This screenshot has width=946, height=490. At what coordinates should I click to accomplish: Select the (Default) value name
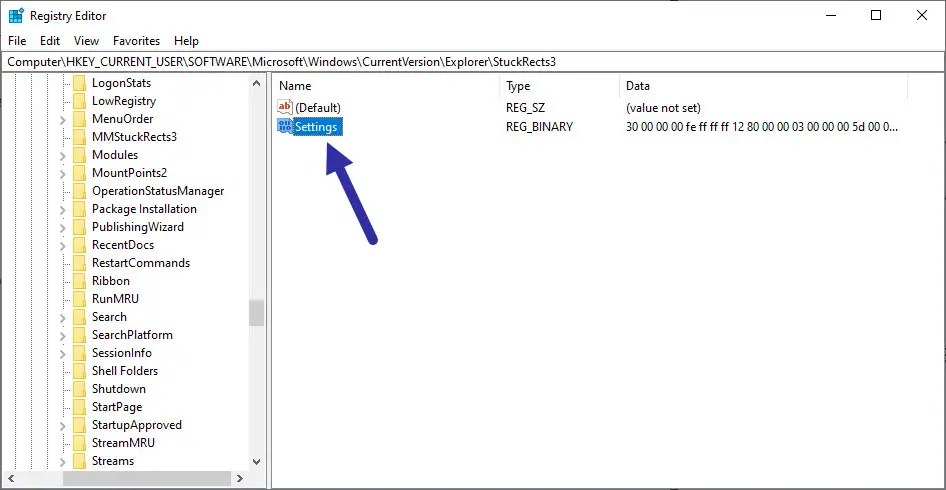(x=318, y=108)
